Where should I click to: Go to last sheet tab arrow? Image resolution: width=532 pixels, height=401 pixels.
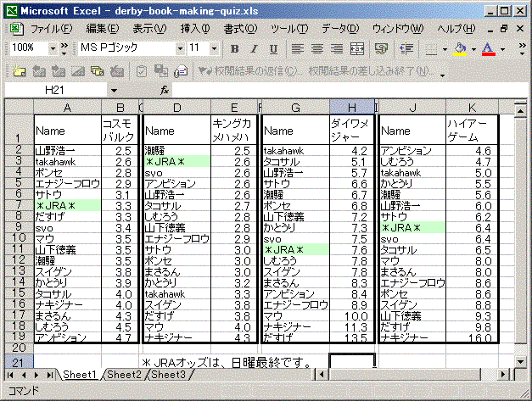tap(50, 375)
